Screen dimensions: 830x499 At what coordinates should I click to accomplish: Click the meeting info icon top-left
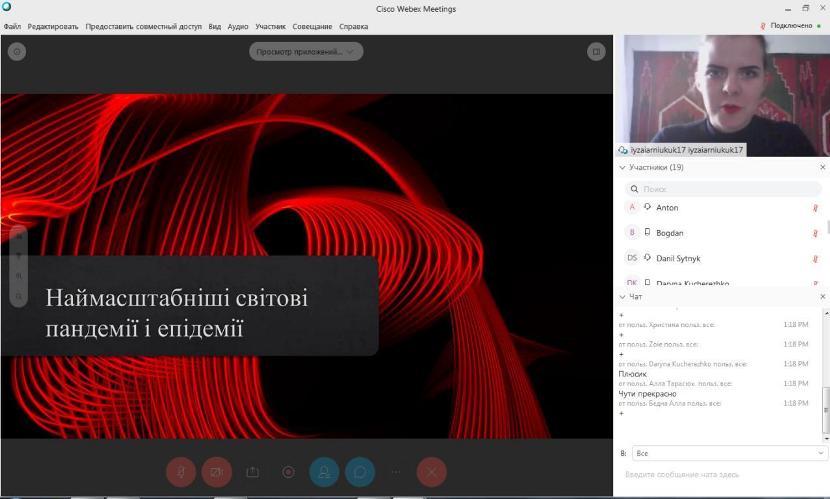pos(17,51)
